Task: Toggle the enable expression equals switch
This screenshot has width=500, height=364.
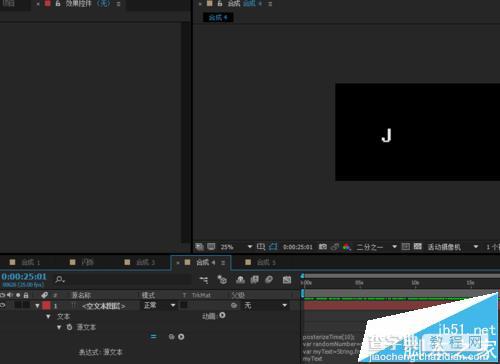Action: tap(153, 337)
